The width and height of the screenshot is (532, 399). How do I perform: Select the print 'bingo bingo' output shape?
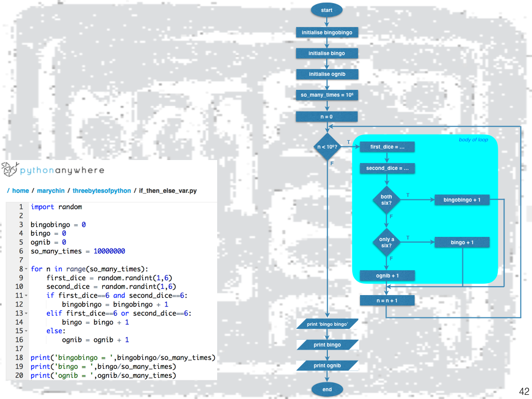point(327,324)
